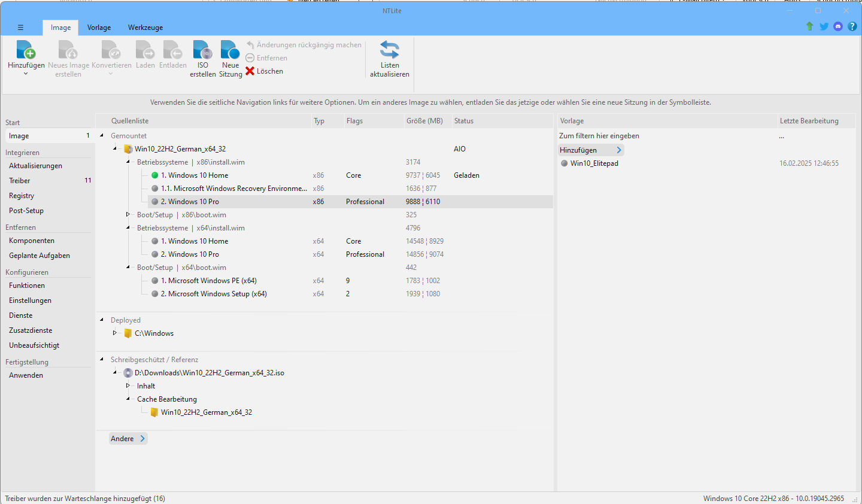Viewport: 862px width, 504px height.
Task: Open the Twitter bird icon
Action: pos(824,26)
